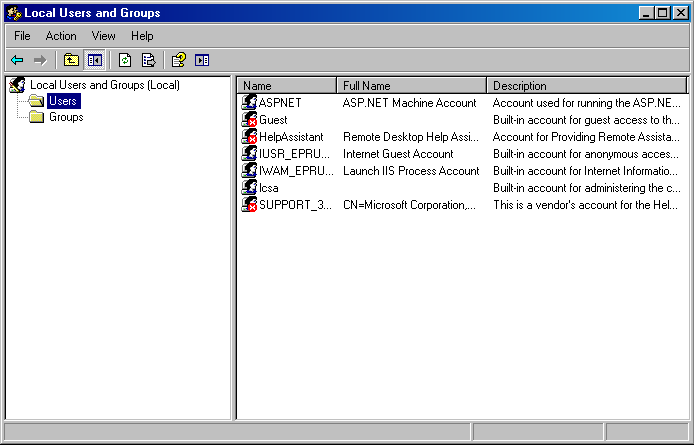The height and width of the screenshot is (446, 694).
Task: Select the lcsa user icon
Action: click(x=249, y=188)
